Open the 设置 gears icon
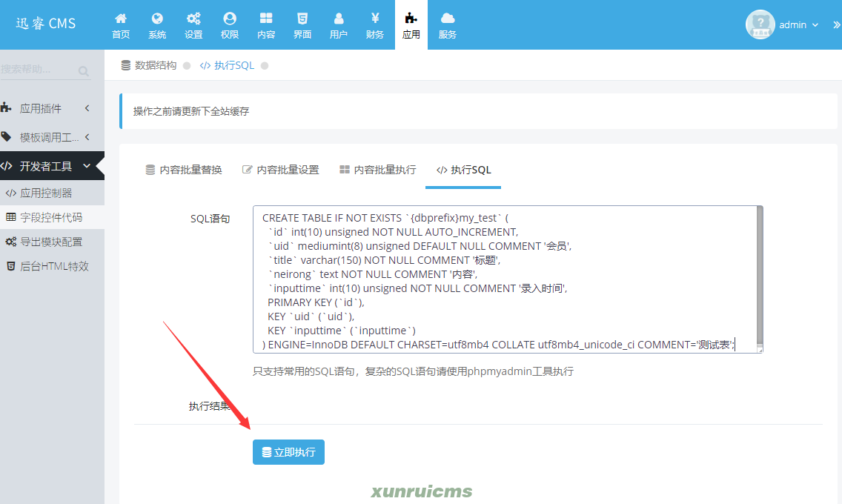Image resolution: width=842 pixels, height=504 pixels. [x=193, y=19]
